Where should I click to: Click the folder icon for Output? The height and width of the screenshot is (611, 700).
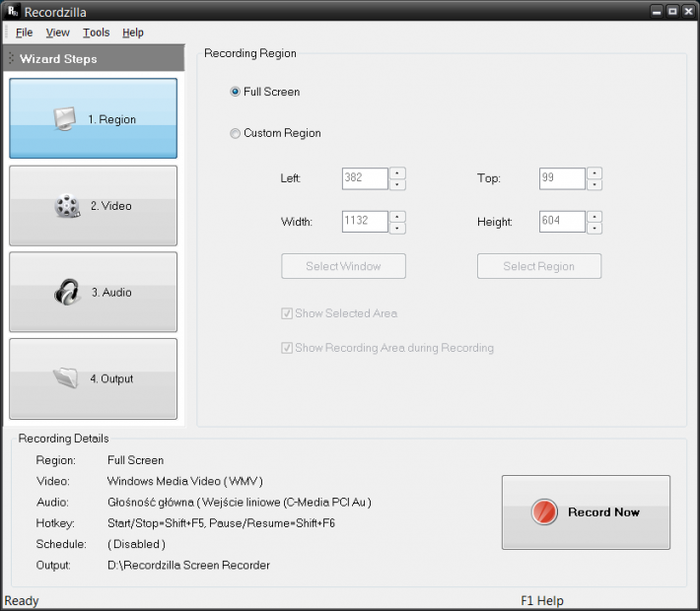click(66, 378)
